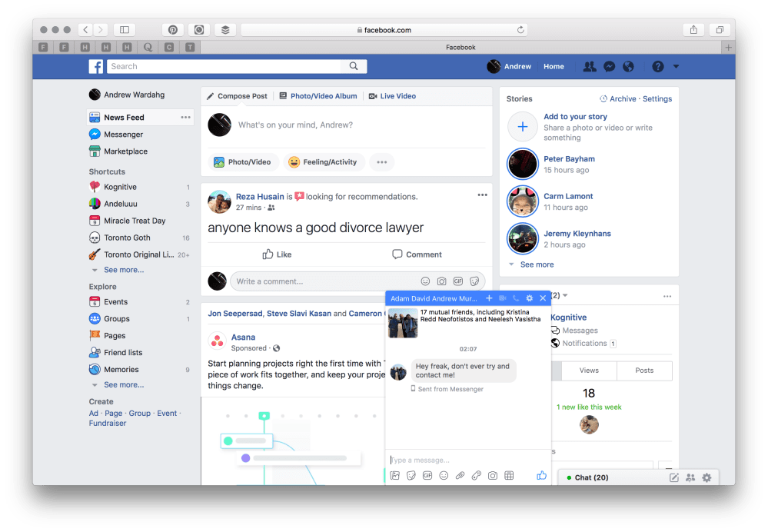Screen dimensions: 768x532
Task: Open Notifications globe in the header
Action: coord(628,67)
